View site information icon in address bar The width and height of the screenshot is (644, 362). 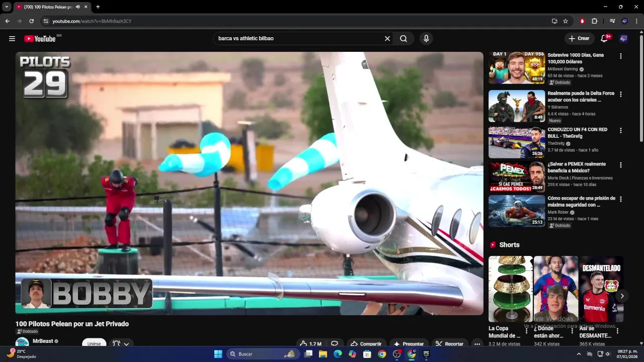46,21
